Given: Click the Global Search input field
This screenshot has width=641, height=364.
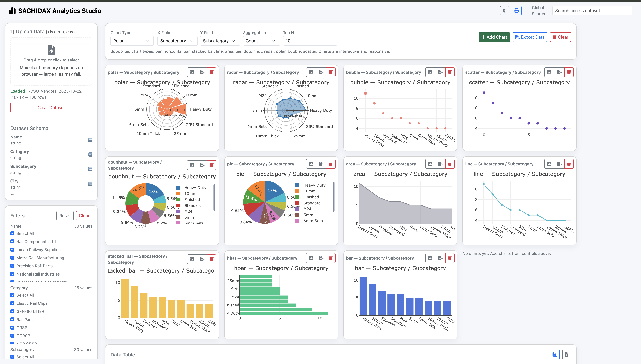Looking at the screenshot, I should [x=592, y=11].
